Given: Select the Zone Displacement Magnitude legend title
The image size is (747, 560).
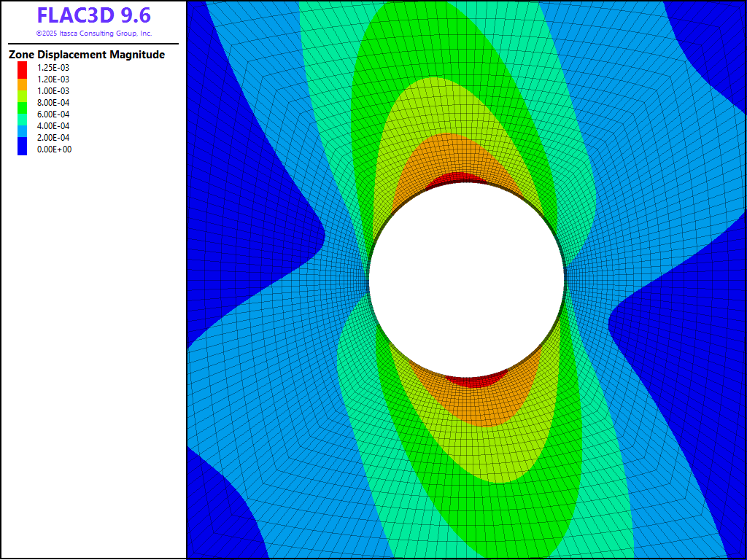Looking at the screenshot, I should pyautogui.click(x=87, y=55).
